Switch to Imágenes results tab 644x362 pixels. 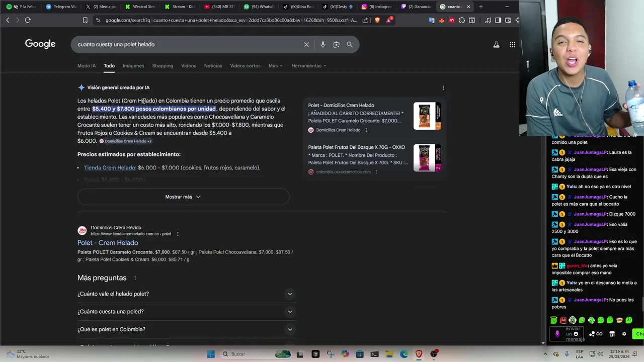(x=133, y=66)
